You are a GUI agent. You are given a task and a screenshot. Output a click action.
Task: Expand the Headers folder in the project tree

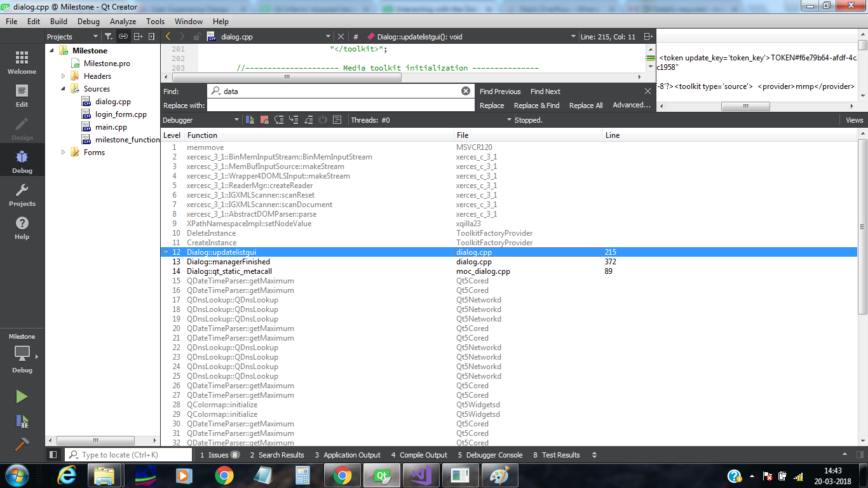coord(64,76)
